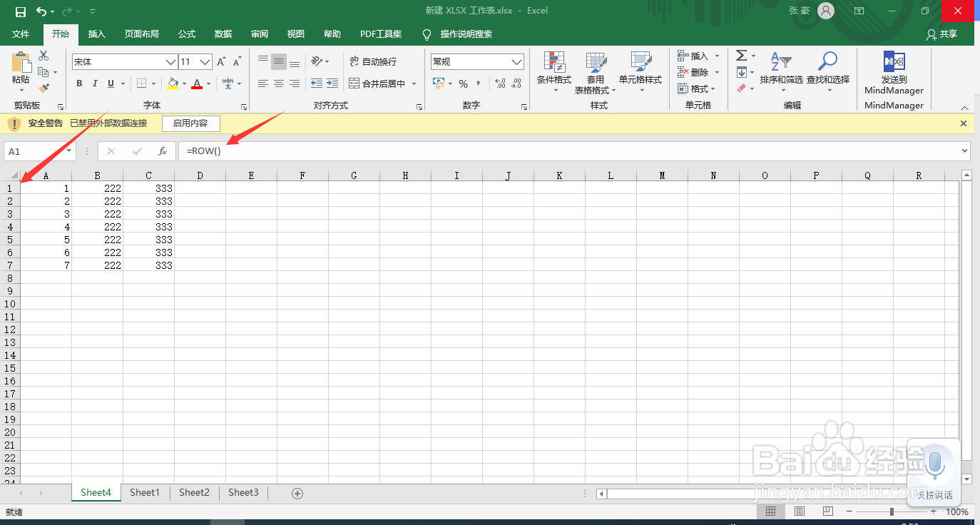Screen dimensions: 980x525
Task: Switch to the View (视图) tab
Action: click(296, 34)
